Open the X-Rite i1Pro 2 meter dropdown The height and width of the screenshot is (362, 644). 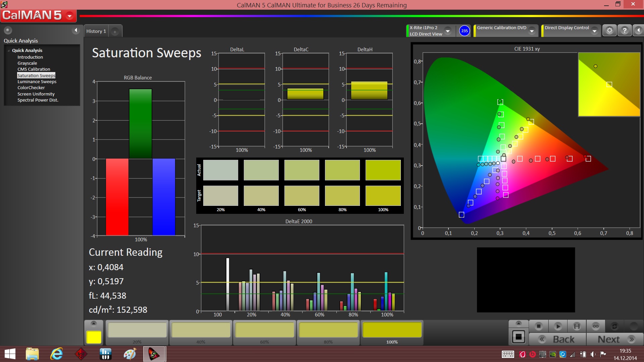(447, 31)
